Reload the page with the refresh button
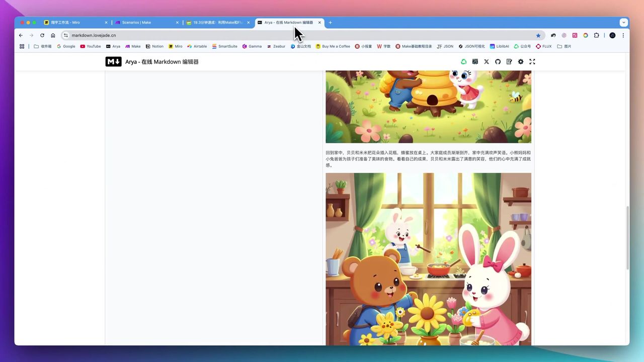This screenshot has width=644, height=362. pos(42,35)
